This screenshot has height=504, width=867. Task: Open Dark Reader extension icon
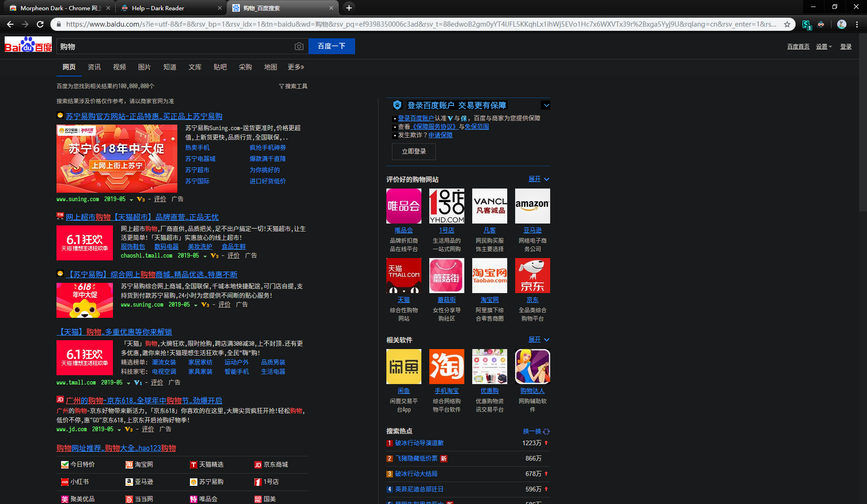821,24
